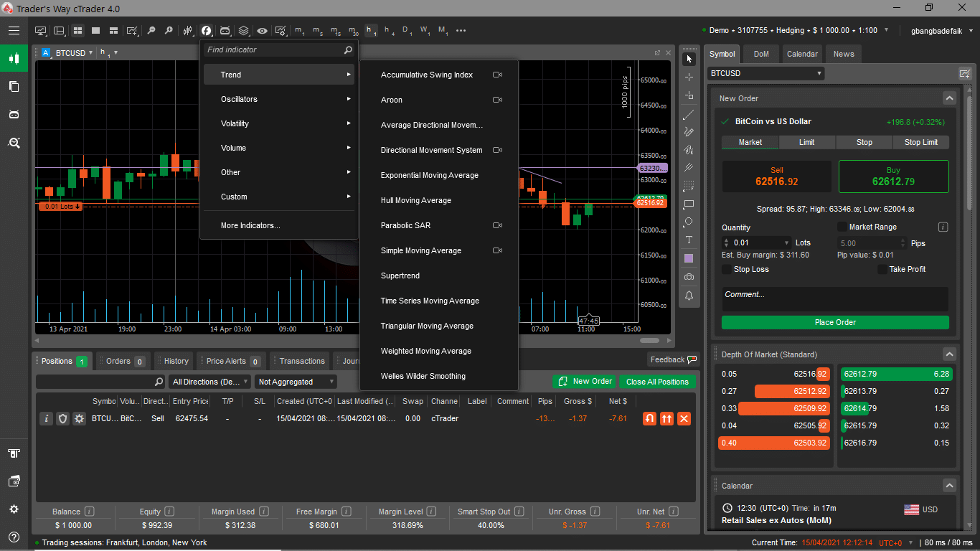Select the cursor pointer drawing tool
The height and width of the screenshot is (551, 980).
689,59
